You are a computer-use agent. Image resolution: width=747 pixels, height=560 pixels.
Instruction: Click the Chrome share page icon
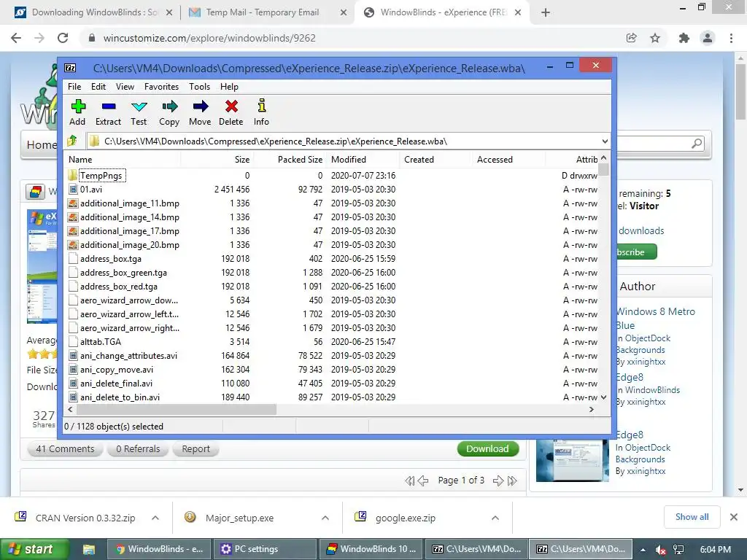tap(632, 38)
